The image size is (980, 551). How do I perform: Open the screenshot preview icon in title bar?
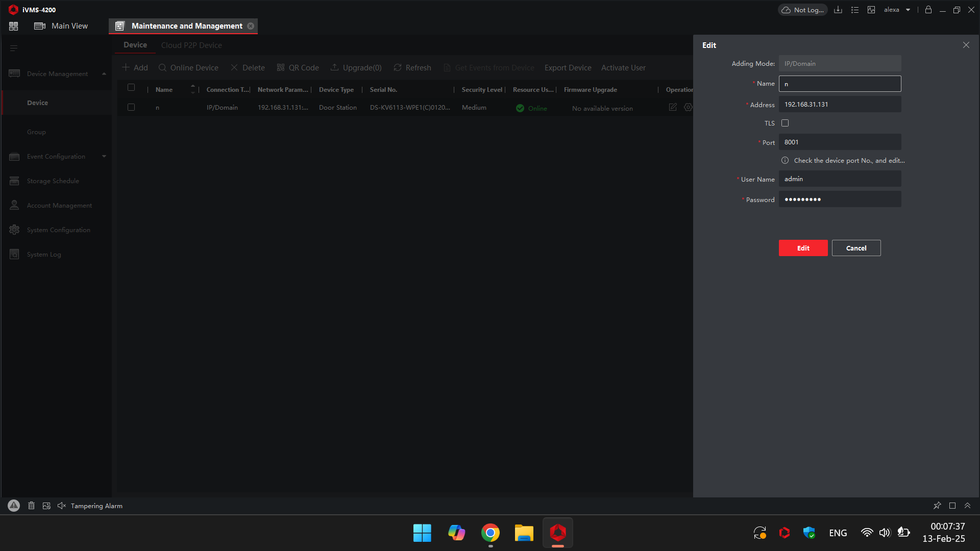pos(872,10)
